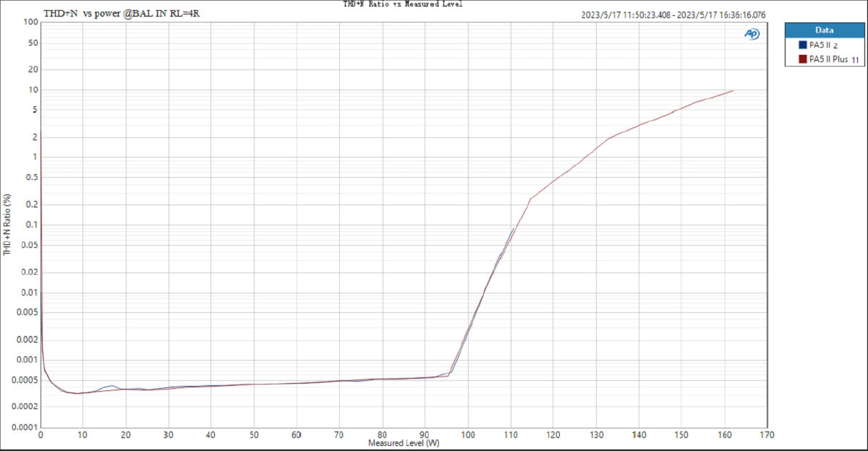Click the blue PA5 II color swatch
Viewport: 868px width, 451px height.
pyautogui.click(x=803, y=45)
